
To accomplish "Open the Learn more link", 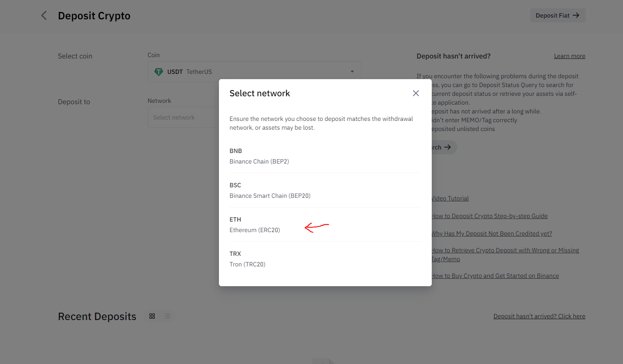I will (569, 56).
